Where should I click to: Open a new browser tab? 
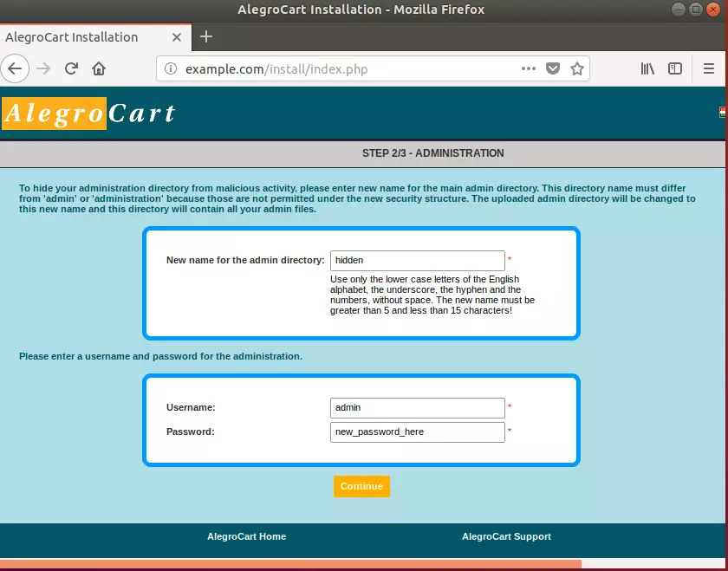[x=206, y=36]
